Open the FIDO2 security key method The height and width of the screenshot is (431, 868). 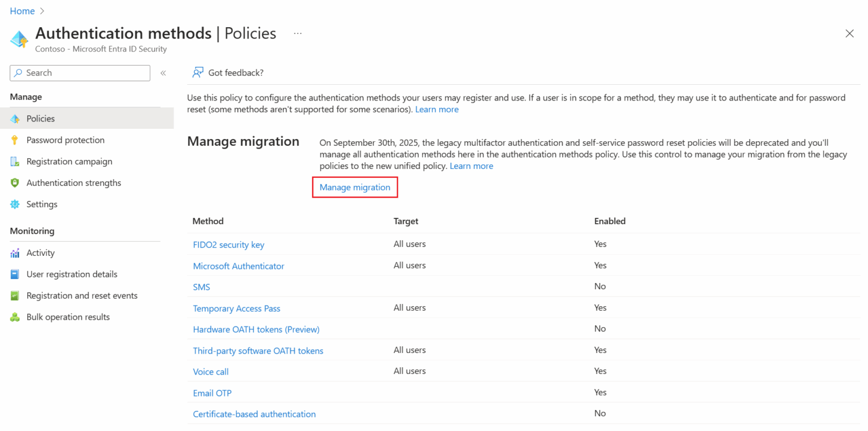pyautogui.click(x=228, y=245)
